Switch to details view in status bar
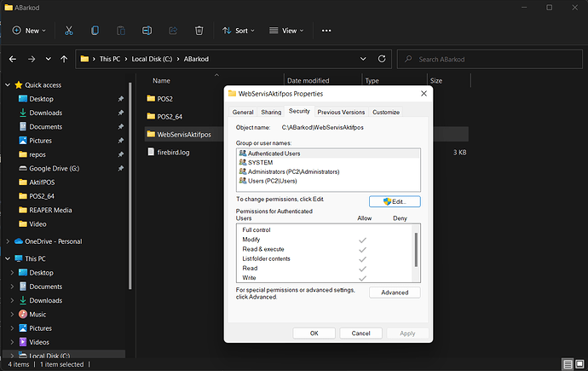This screenshot has height=371, width=588. point(568,364)
